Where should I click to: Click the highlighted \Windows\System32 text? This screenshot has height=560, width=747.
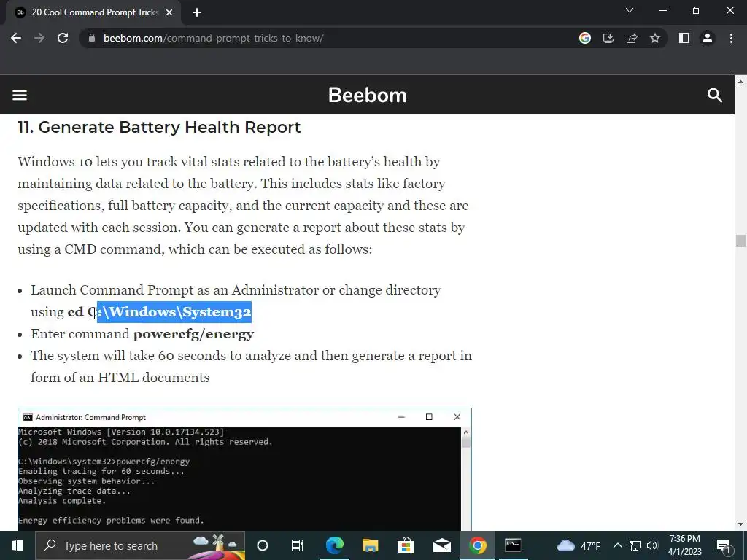click(x=174, y=312)
